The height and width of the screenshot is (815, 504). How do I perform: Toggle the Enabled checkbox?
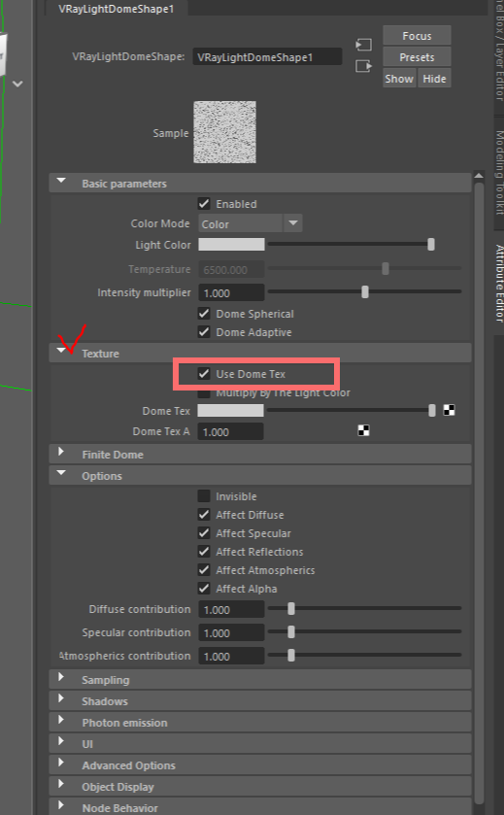[x=204, y=203]
